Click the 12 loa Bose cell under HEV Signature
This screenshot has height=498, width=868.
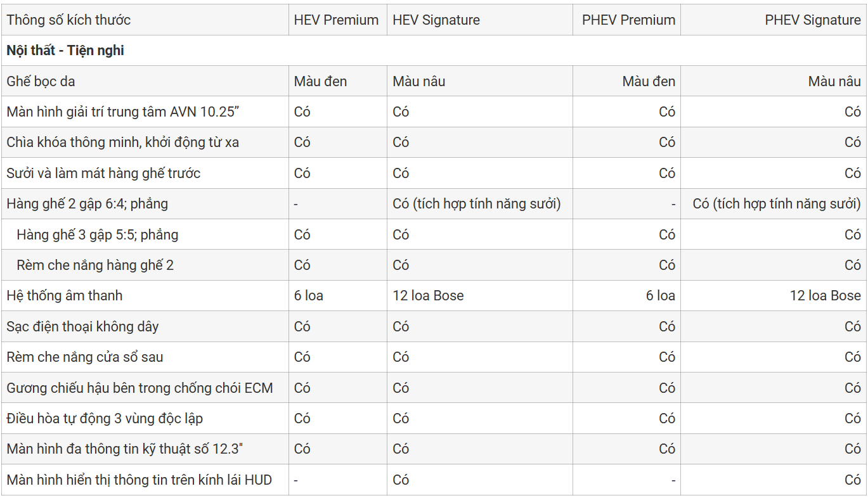(x=428, y=296)
